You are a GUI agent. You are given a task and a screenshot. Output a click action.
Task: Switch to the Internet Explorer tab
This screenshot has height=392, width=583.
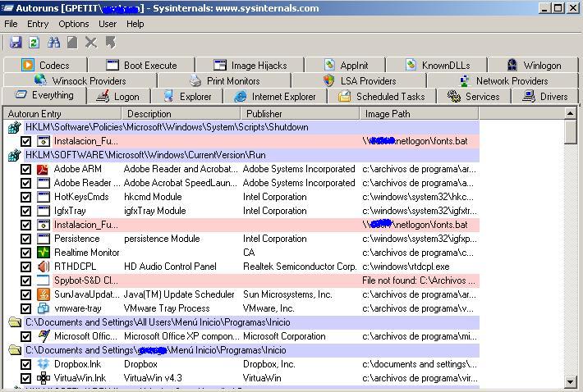click(x=275, y=97)
